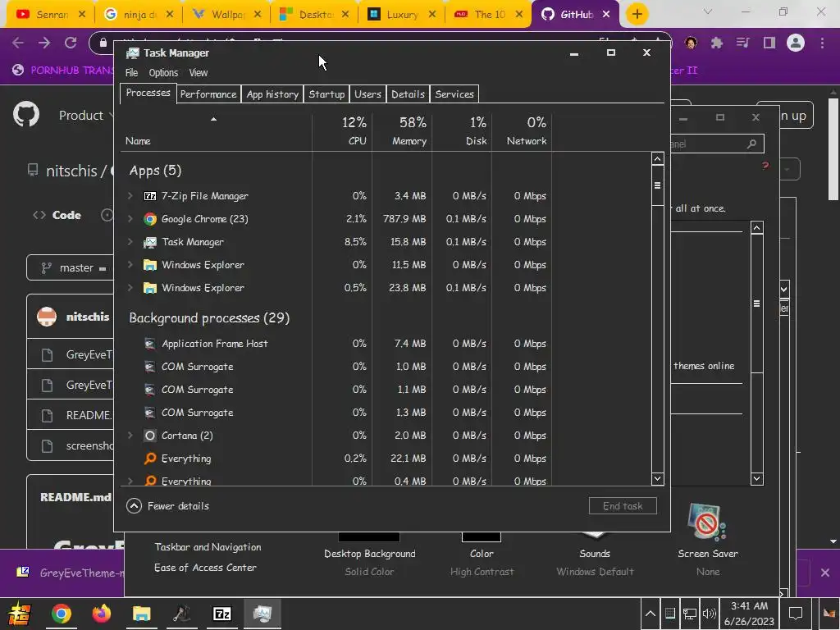840x630 pixels.
Task: Switch to the Performance tab
Action: (208, 94)
